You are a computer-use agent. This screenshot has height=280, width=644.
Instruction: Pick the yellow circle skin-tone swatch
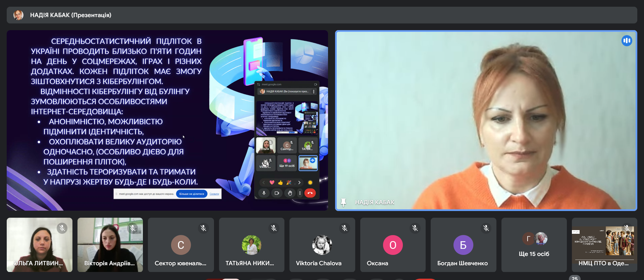(310, 183)
